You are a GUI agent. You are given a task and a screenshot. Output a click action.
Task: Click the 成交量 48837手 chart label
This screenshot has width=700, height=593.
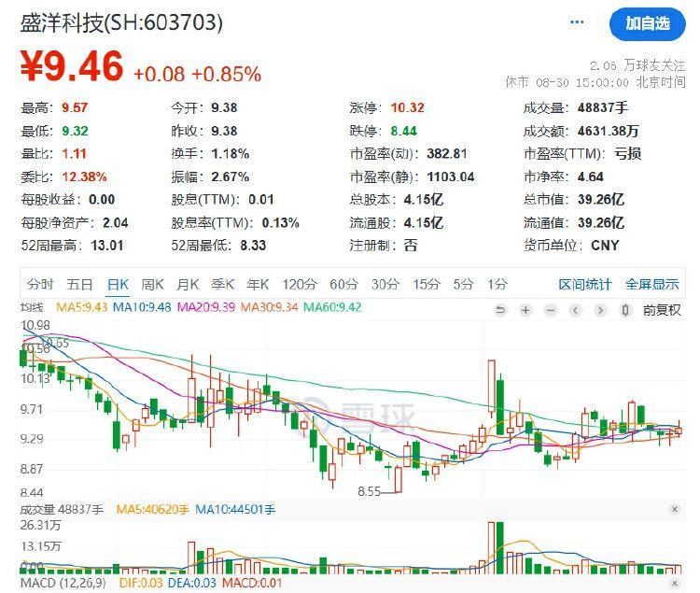point(62,509)
